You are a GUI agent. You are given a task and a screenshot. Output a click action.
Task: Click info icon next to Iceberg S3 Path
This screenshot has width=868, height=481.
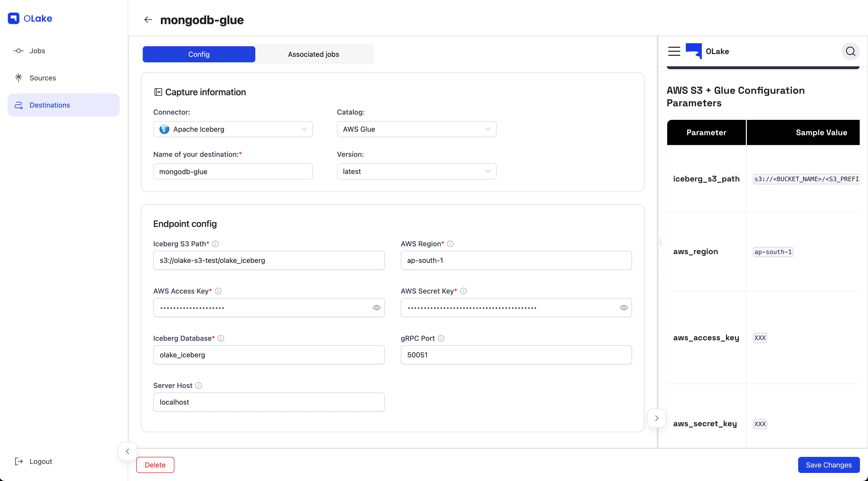[x=215, y=244]
